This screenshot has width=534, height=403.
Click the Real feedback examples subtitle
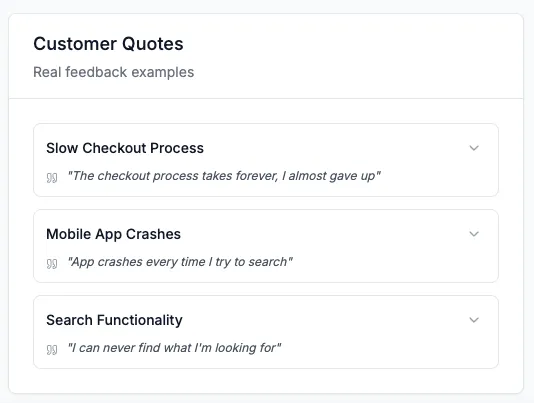pyautogui.click(x=114, y=72)
